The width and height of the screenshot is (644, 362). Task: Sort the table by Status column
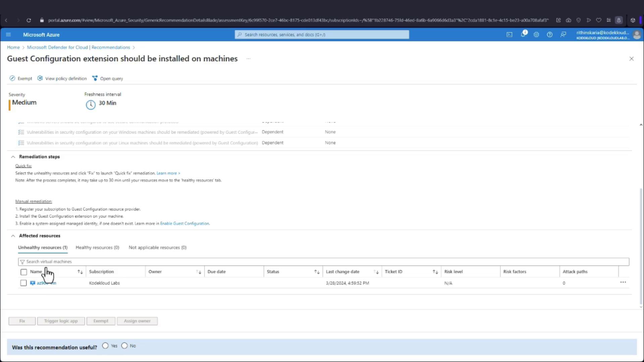click(x=316, y=272)
